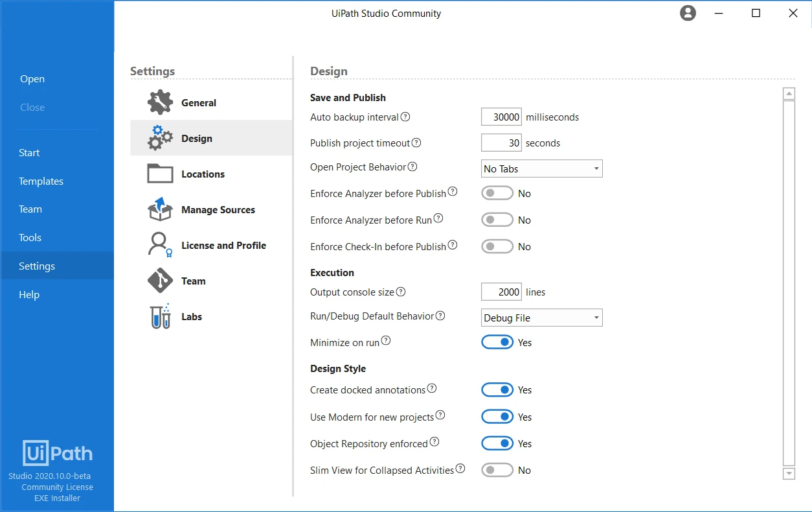This screenshot has height=512, width=812.
Task: Click the Studio 2020.10.0-beta version text
Action: (x=49, y=476)
